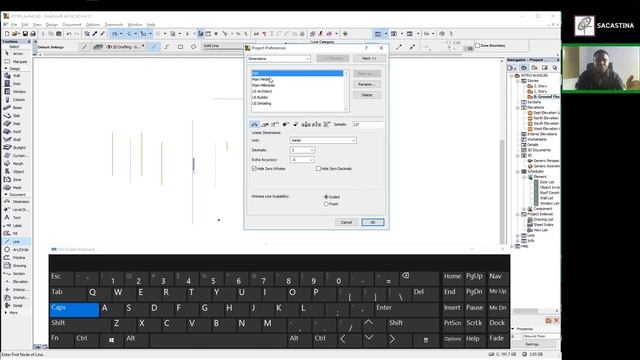Select the Zone tool
The image size is (640, 360).
coord(16,180)
